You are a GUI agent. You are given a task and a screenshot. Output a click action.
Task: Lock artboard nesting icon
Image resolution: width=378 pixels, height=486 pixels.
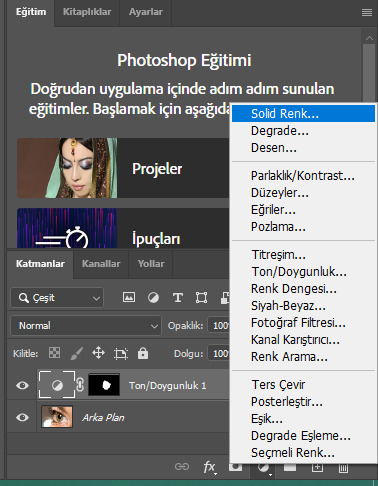[x=121, y=353]
